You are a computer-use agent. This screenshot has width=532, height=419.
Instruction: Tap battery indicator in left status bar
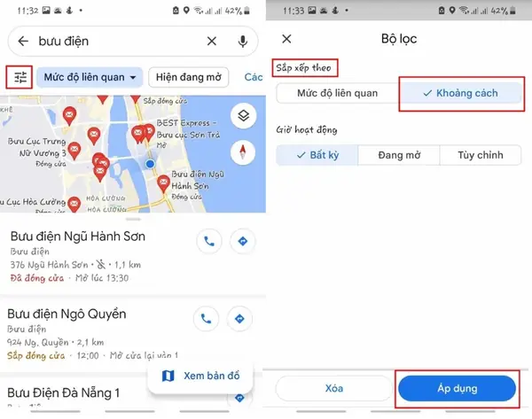(x=247, y=11)
